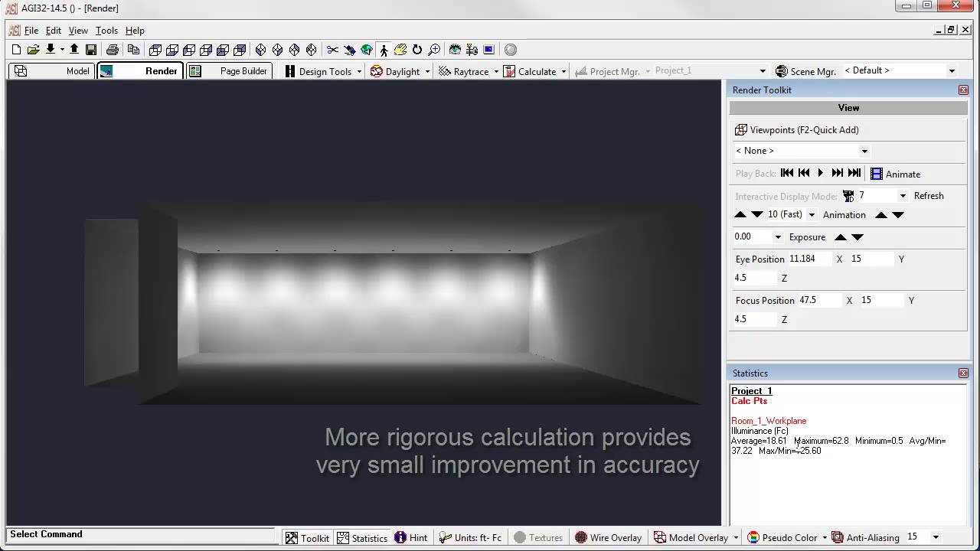Image resolution: width=980 pixels, height=551 pixels.
Task: Switch to the Model tab
Action: [52, 71]
